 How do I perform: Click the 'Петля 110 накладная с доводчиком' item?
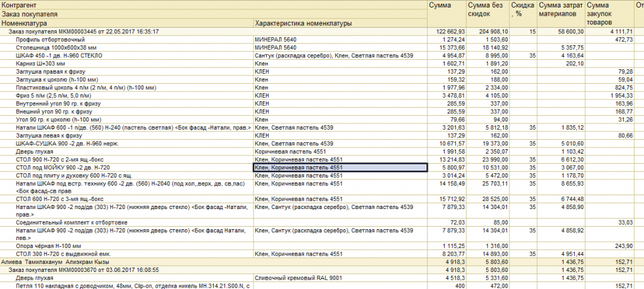click(x=133, y=286)
